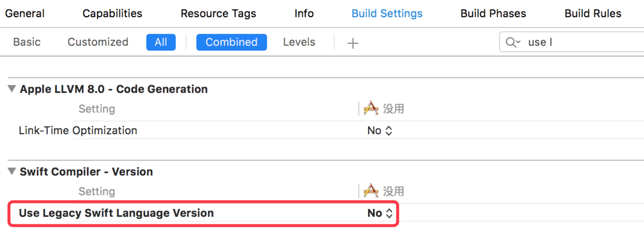Show Basic build settings

tap(27, 42)
